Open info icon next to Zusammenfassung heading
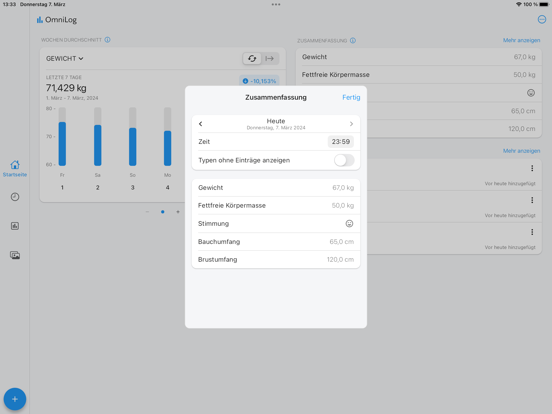The height and width of the screenshot is (414, 552). pyautogui.click(x=353, y=40)
